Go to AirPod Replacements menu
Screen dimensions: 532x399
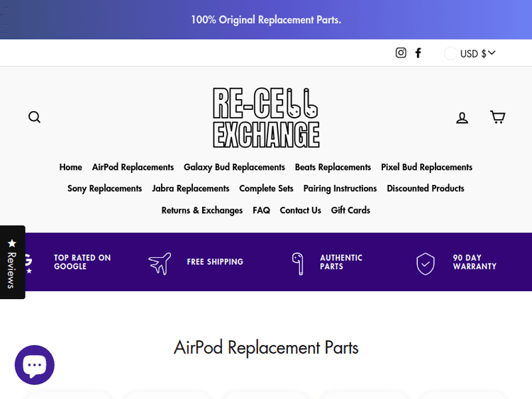(133, 167)
